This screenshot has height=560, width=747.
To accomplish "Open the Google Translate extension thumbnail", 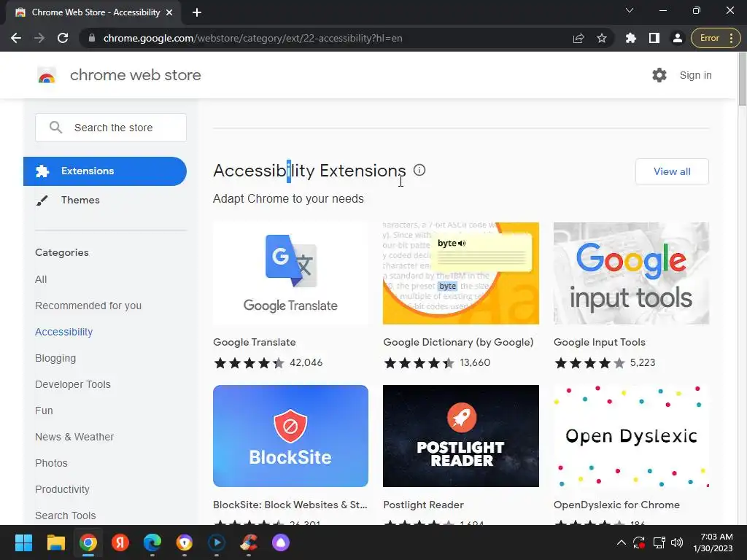I will click(290, 273).
